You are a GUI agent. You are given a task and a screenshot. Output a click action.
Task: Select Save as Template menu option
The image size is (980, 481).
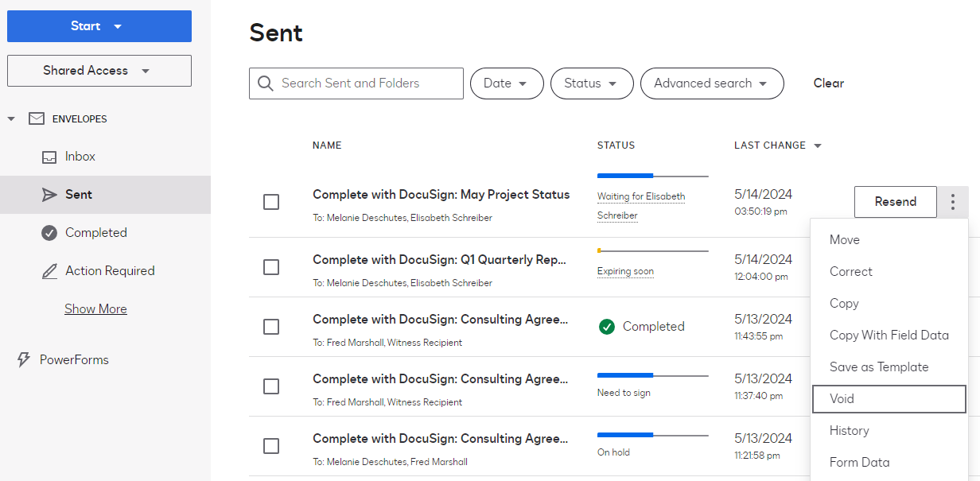pyautogui.click(x=879, y=367)
